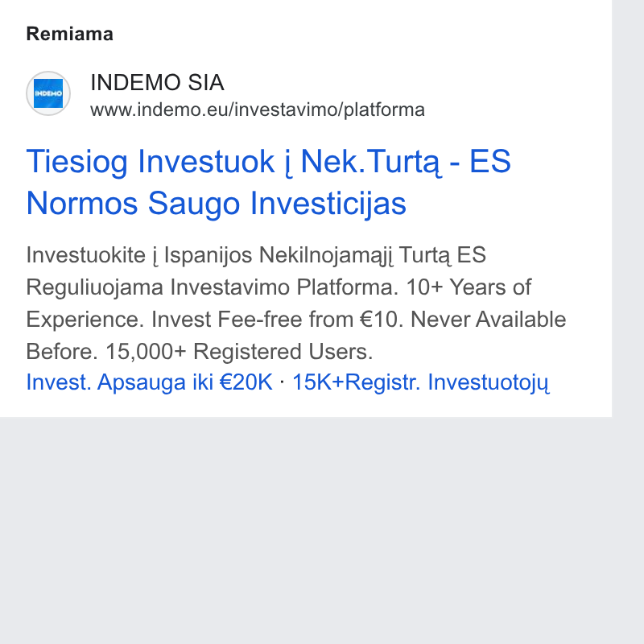The height and width of the screenshot is (644, 644).
Task: Click the 'Remiama' sponsored label
Action: pyautogui.click(x=69, y=34)
